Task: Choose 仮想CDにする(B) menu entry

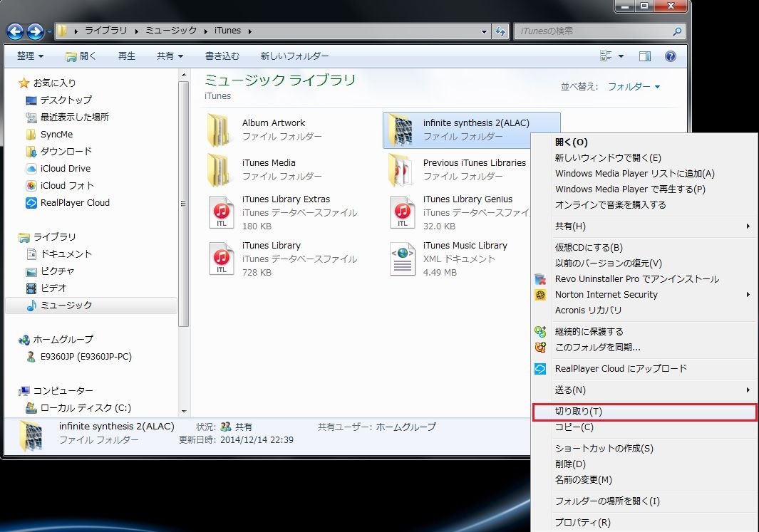Action: (x=645, y=248)
